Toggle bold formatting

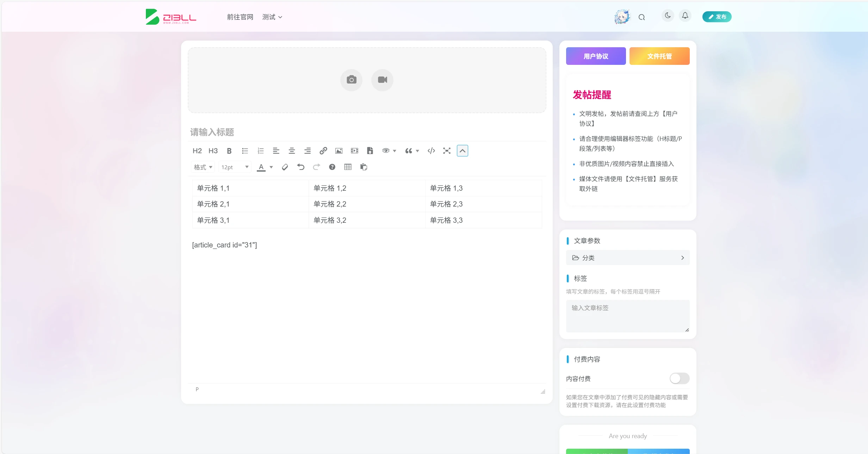[229, 151]
